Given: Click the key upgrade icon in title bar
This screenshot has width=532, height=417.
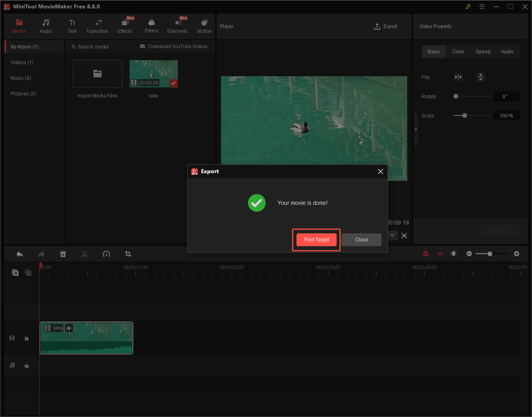Looking at the screenshot, I should (468, 6).
